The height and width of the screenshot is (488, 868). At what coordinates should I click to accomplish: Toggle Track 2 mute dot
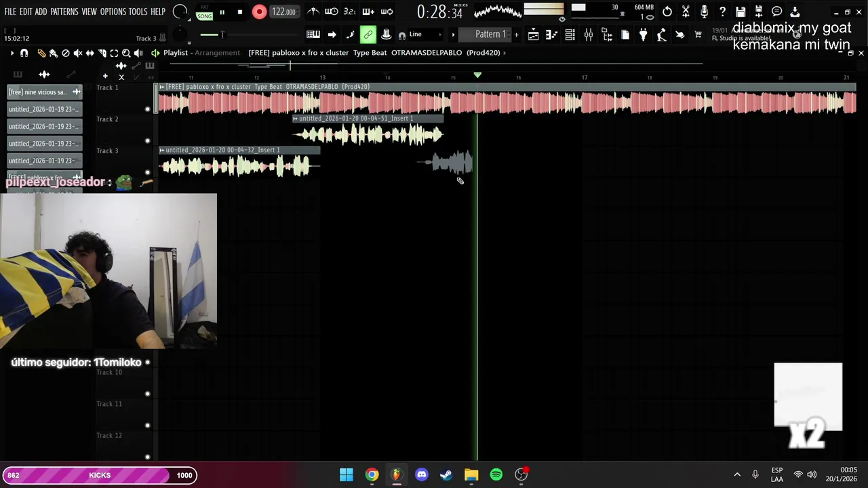tap(147, 141)
